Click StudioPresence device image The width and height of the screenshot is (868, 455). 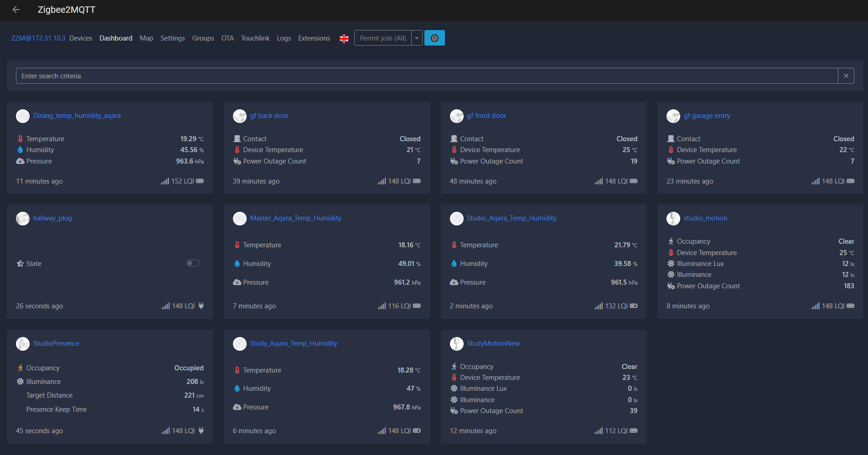23,344
